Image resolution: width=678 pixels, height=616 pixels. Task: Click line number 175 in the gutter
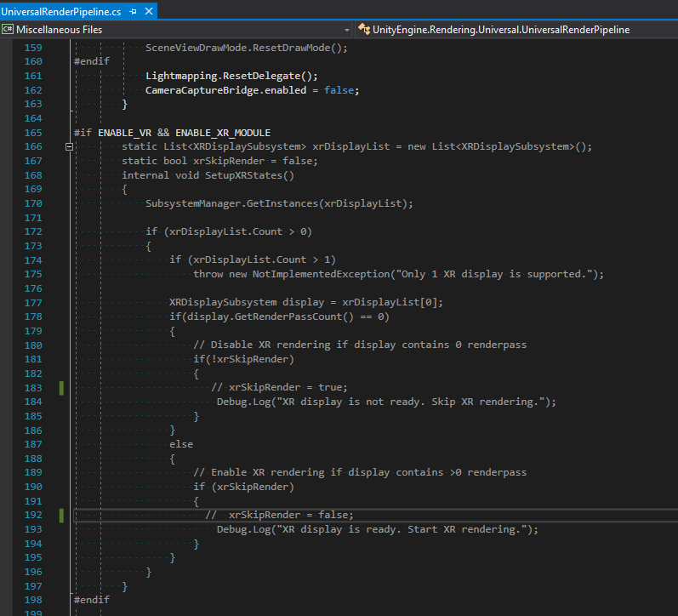coord(32,274)
